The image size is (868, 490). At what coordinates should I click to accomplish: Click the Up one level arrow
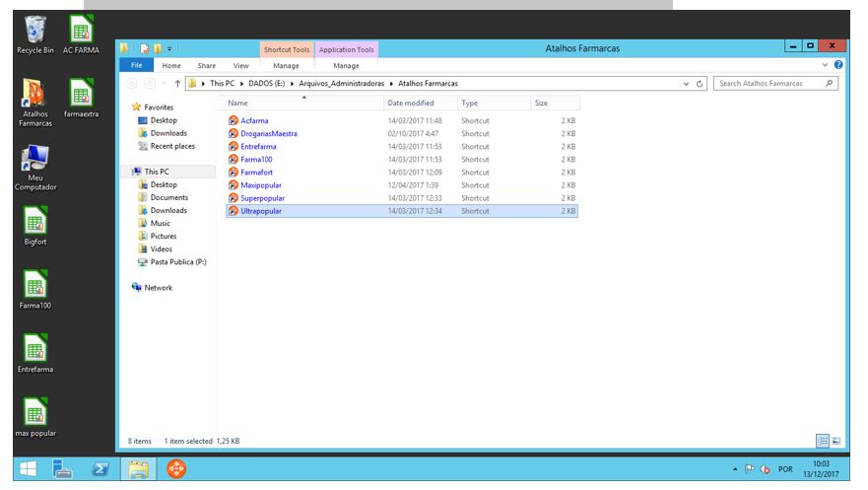(177, 84)
